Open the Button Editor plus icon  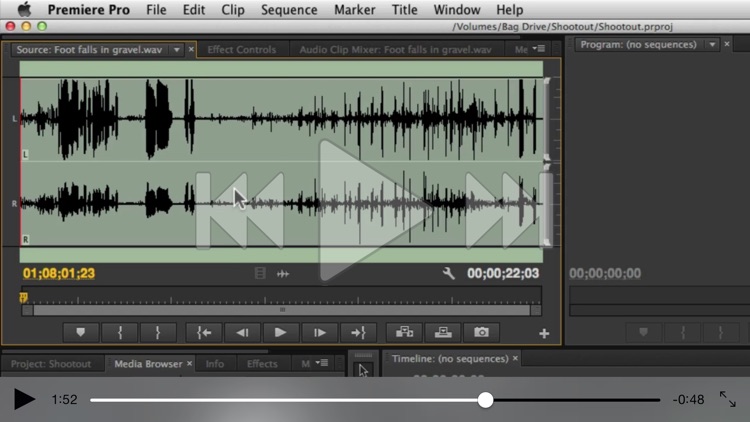[x=544, y=333]
